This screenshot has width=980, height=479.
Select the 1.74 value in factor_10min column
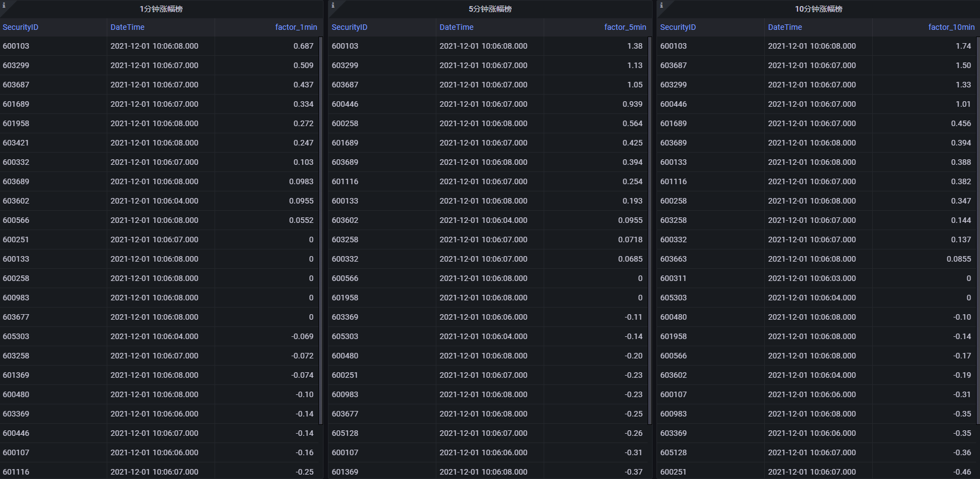pos(963,46)
